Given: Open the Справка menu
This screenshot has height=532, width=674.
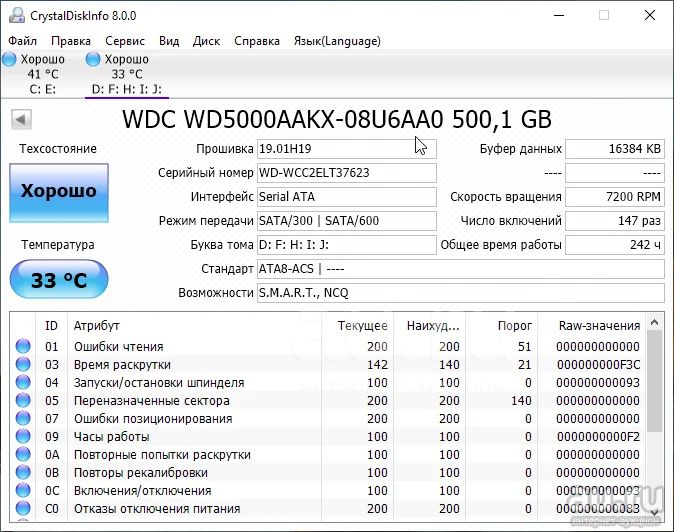Looking at the screenshot, I should [257, 41].
